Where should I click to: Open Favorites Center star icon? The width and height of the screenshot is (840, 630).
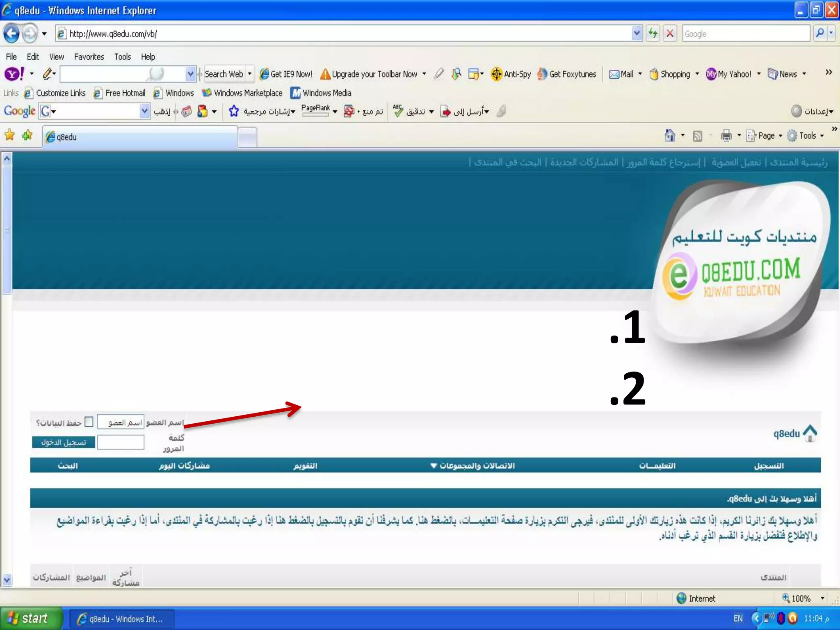point(9,135)
